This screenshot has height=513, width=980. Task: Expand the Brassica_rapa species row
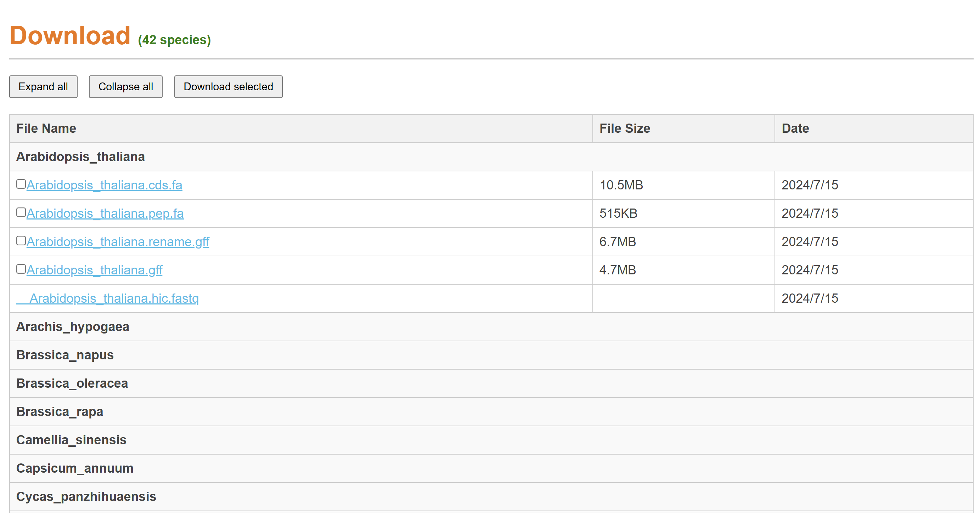tap(60, 411)
